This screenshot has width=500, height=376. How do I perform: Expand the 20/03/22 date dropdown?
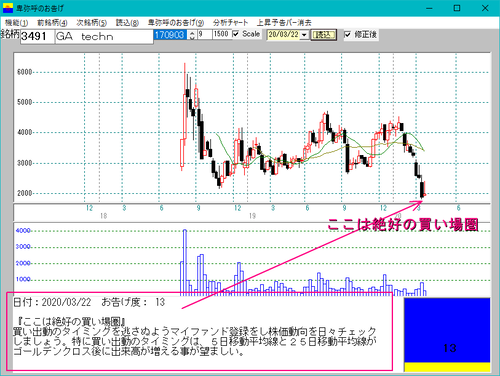(x=304, y=35)
